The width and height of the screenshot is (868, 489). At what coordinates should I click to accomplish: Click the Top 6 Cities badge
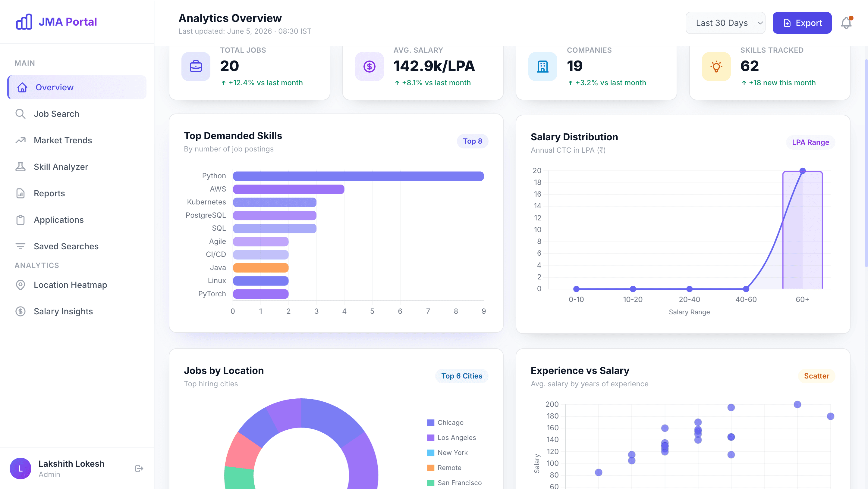(462, 376)
